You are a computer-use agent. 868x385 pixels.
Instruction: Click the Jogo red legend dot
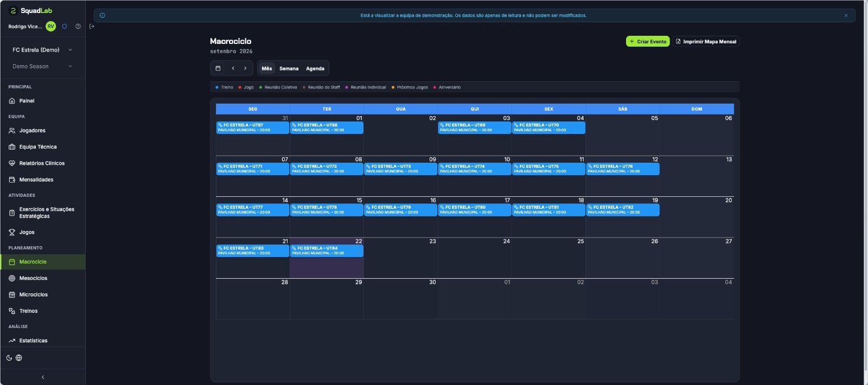[x=240, y=87]
